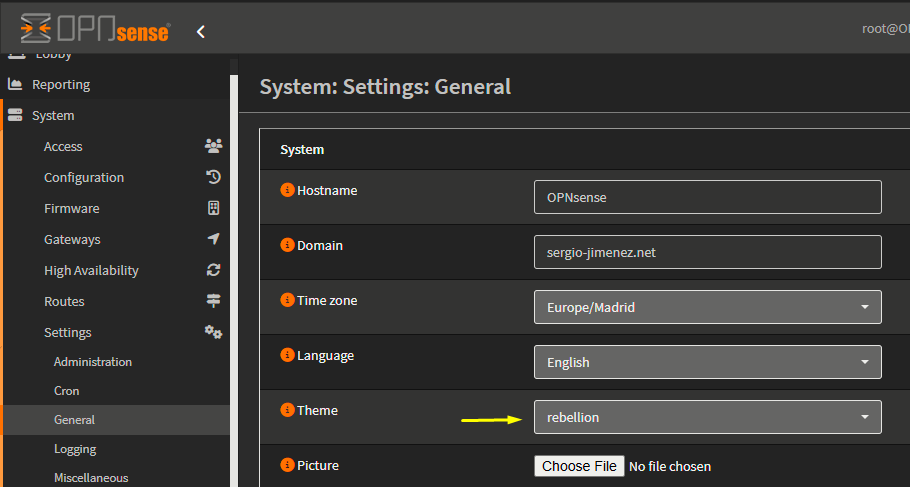910x487 pixels.
Task: Show help for the Theme field
Action: 287,410
